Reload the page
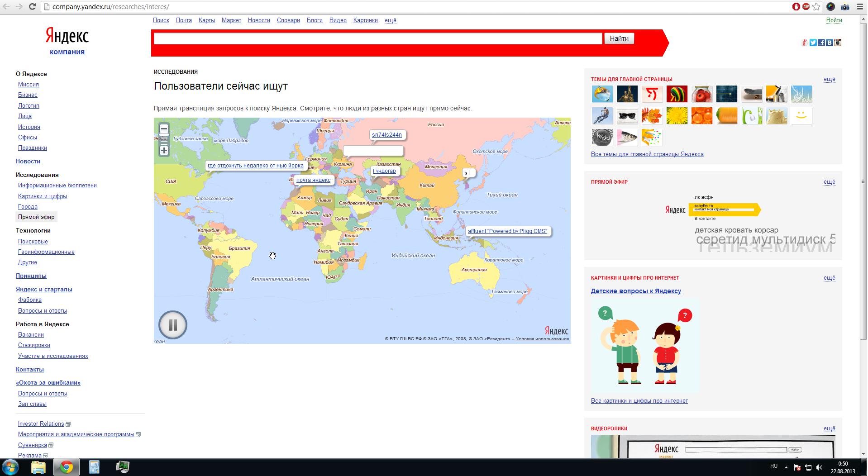The image size is (868, 476). click(33, 7)
